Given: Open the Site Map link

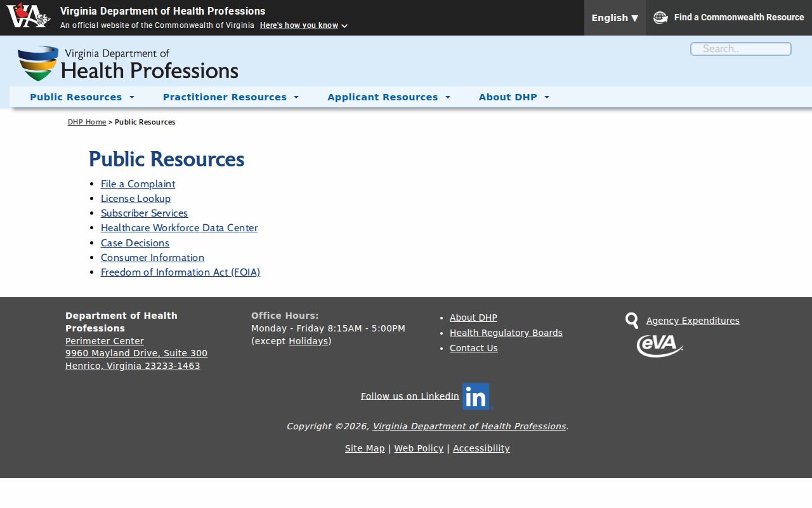Looking at the screenshot, I should 365,448.
